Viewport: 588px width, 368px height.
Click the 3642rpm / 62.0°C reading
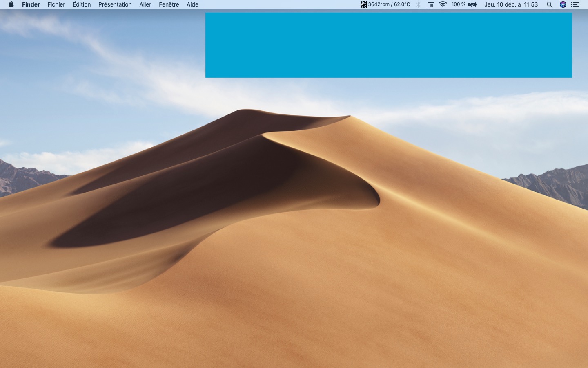tap(389, 4)
